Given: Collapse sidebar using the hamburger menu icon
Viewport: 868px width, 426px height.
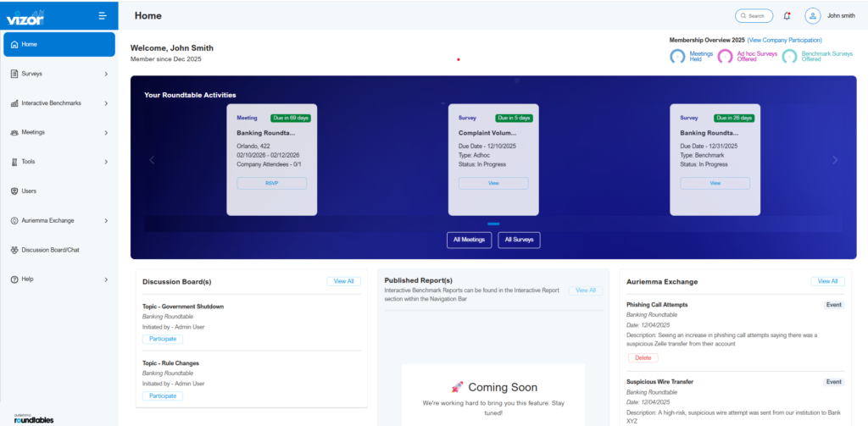Looking at the screenshot, I should tap(103, 15).
